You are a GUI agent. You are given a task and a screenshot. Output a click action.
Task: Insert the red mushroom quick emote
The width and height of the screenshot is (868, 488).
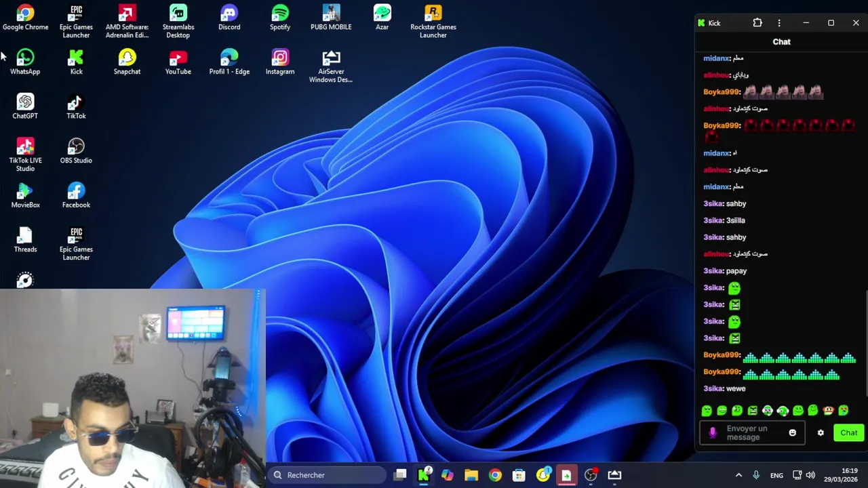pos(828,411)
